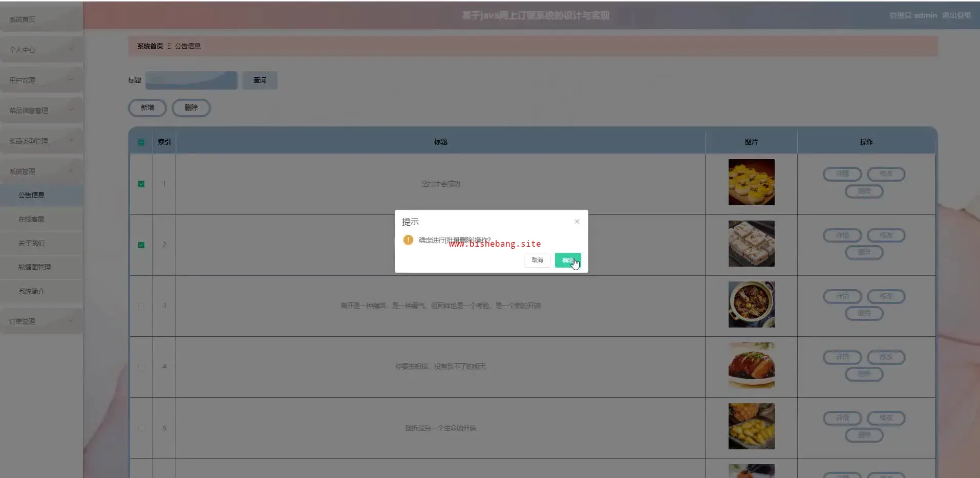Expand the 菜品类型管理 sidebar menu
This screenshot has height=478, width=980.
click(x=41, y=141)
